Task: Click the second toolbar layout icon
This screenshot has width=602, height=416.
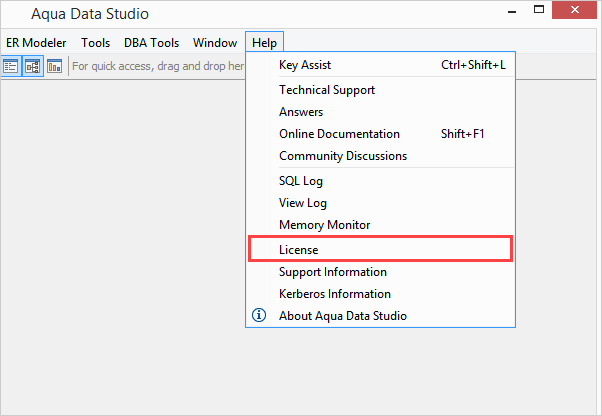Action: point(33,66)
